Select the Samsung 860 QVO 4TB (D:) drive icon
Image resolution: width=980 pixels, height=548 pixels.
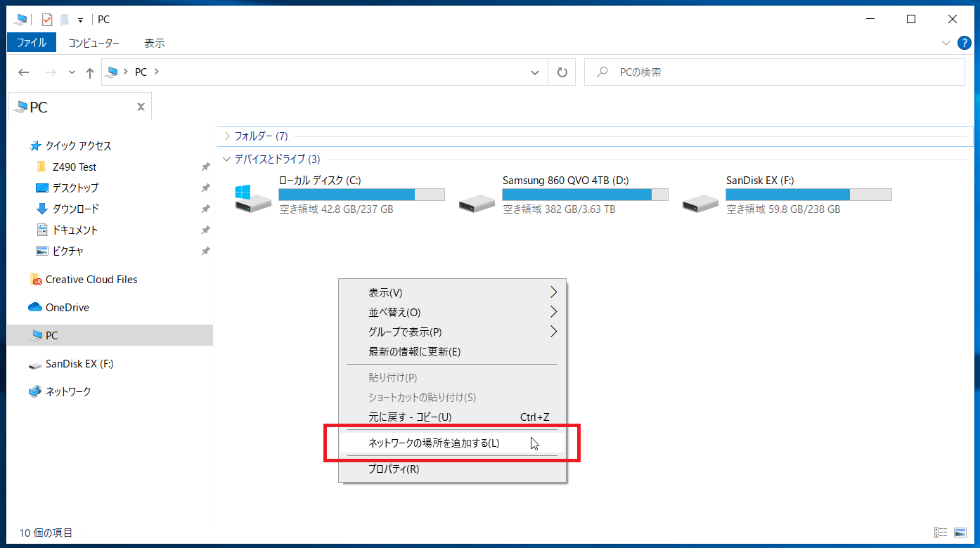coord(477,202)
